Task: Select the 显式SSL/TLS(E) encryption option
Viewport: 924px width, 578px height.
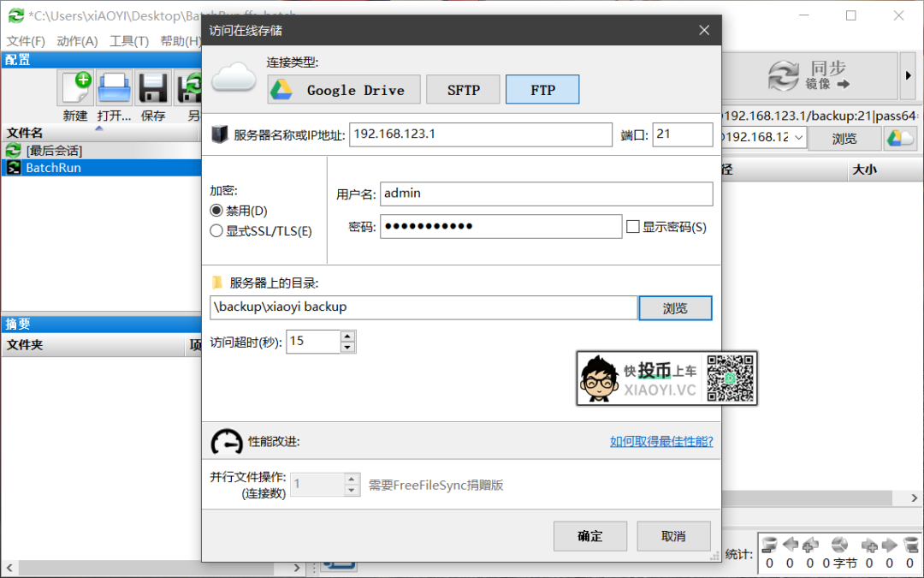Action: [x=216, y=229]
